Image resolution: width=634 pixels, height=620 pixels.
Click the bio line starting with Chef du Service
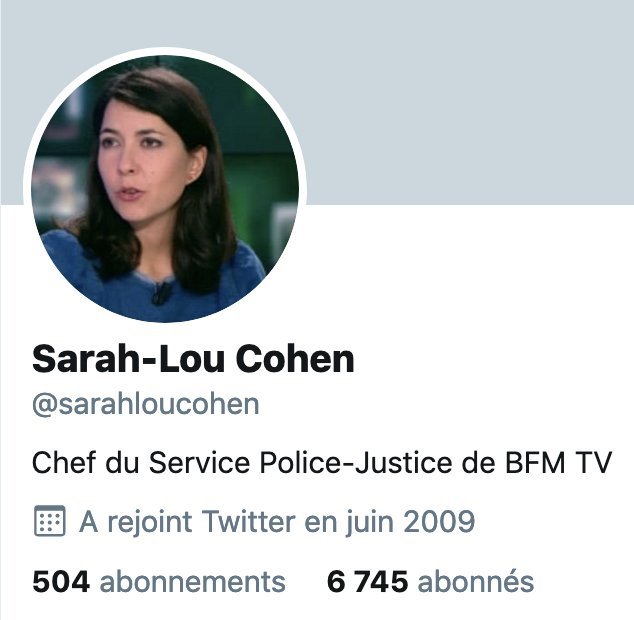[322, 463]
